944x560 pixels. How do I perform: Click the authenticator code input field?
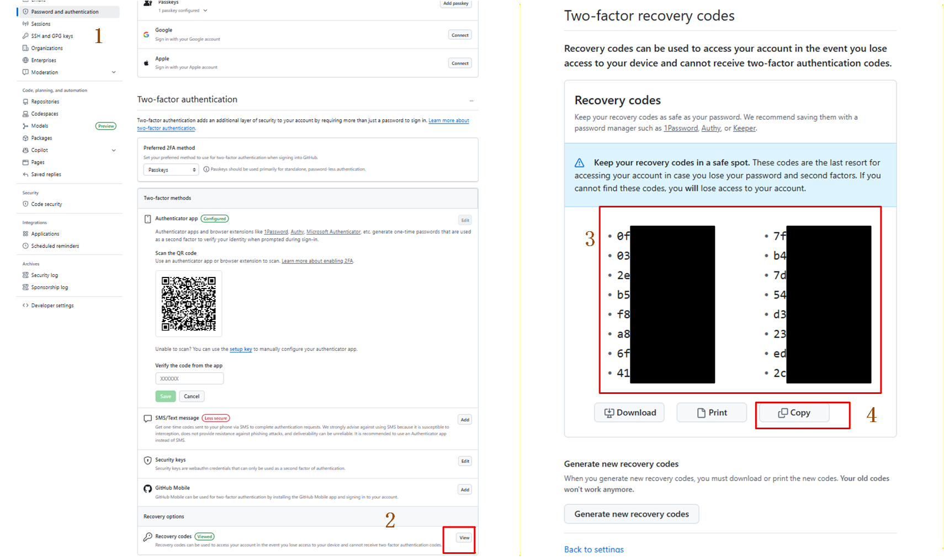click(x=189, y=378)
